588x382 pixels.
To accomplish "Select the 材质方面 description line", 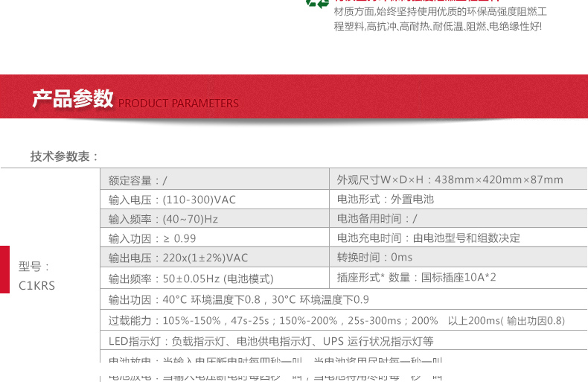I will coord(440,12).
